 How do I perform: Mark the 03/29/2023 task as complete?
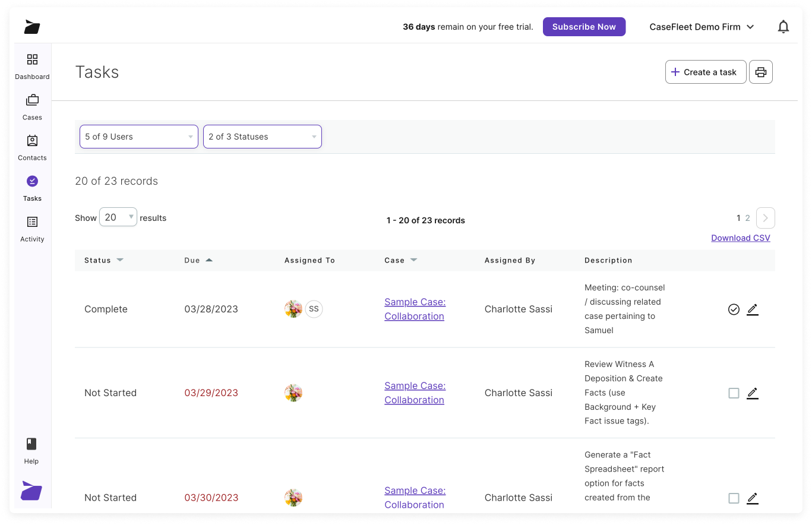[x=734, y=393]
